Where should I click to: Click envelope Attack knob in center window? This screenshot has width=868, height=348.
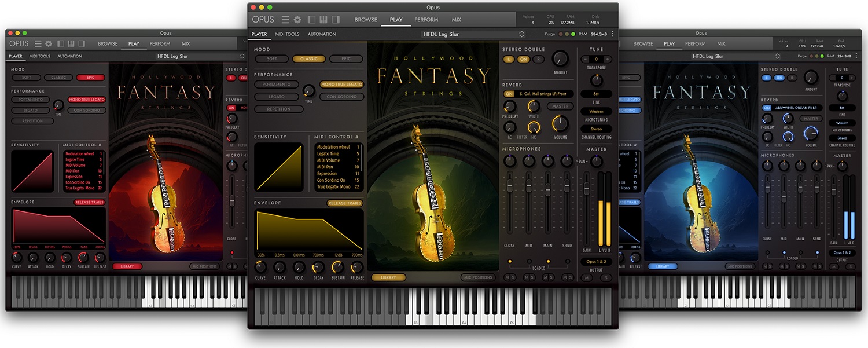coord(279,267)
